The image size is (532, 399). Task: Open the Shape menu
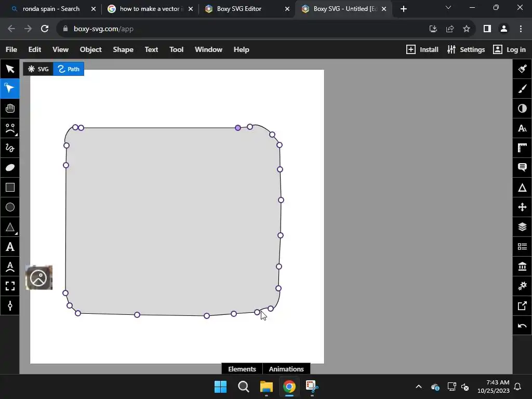point(123,49)
